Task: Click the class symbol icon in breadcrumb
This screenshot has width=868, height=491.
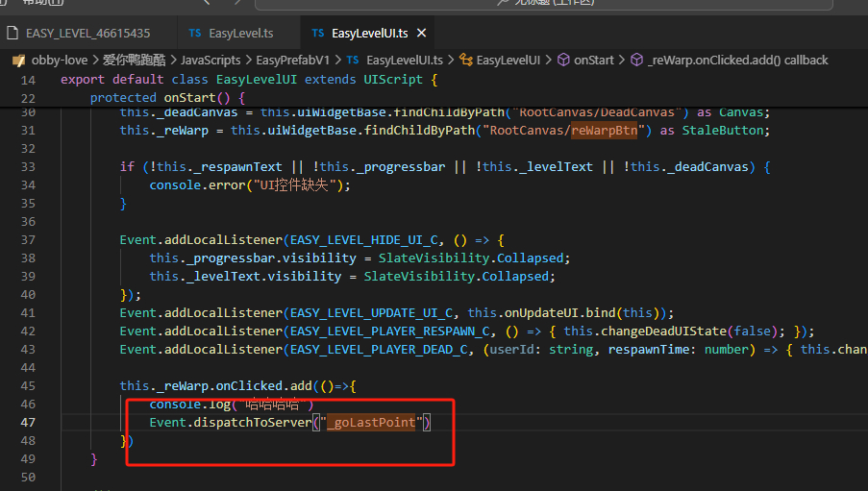Action: 466,60
